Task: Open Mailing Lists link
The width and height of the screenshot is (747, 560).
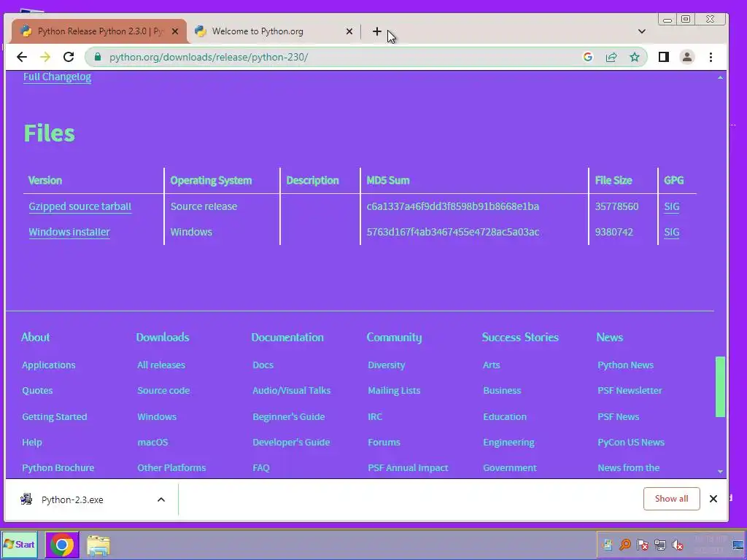Action: tap(394, 391)
